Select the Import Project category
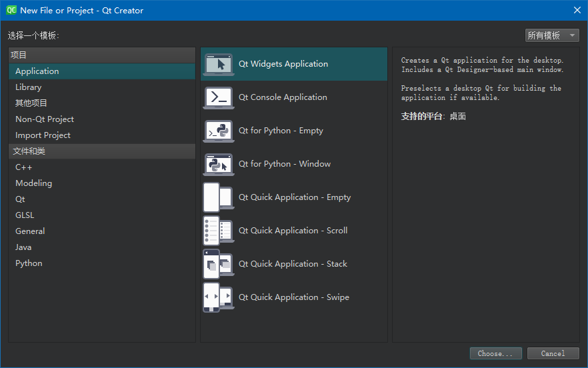588x368 pixels. click(x=101, y=135)
